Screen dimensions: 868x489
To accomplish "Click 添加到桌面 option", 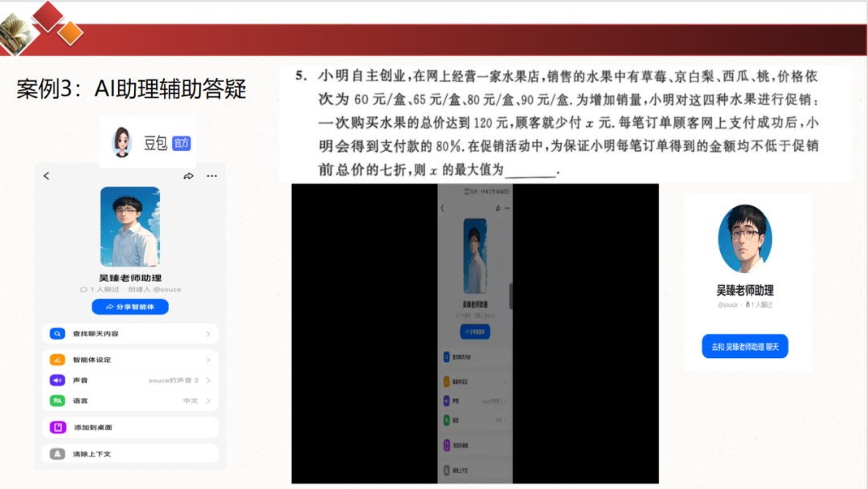I will (x=130, y=427).
